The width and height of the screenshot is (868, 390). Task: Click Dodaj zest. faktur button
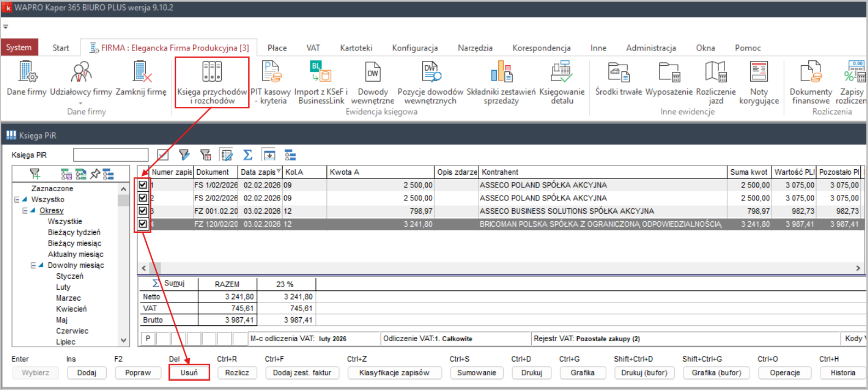click(302, 372)
